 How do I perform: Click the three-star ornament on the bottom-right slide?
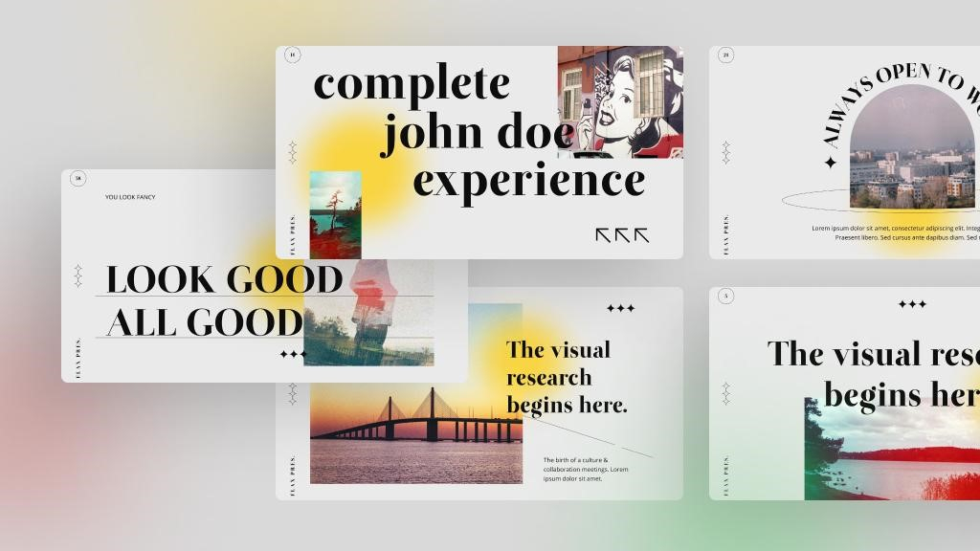[912, 304]
